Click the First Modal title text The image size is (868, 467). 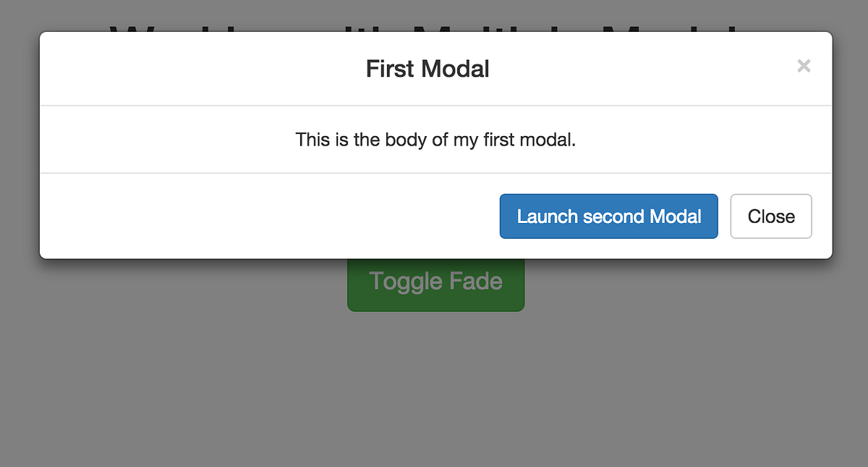(x=427, y=69)
